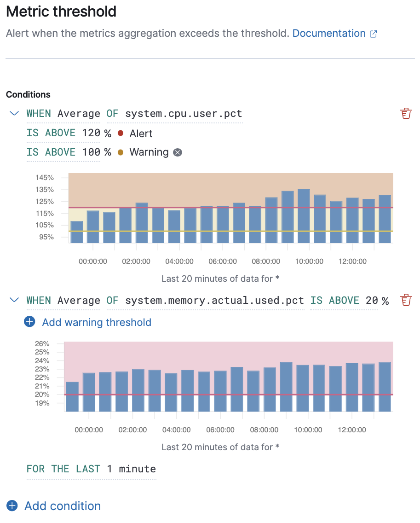The height and width of the screenshot is (523, 420).
Task: Click the external link icon after Documentation
Action: tap(374, 34)
